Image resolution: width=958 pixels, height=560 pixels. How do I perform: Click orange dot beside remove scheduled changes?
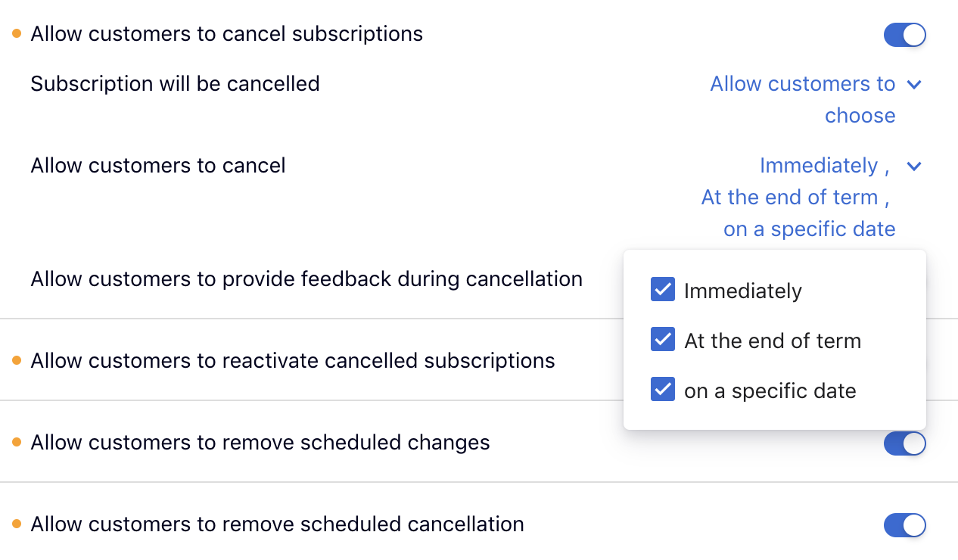point(17,443)
